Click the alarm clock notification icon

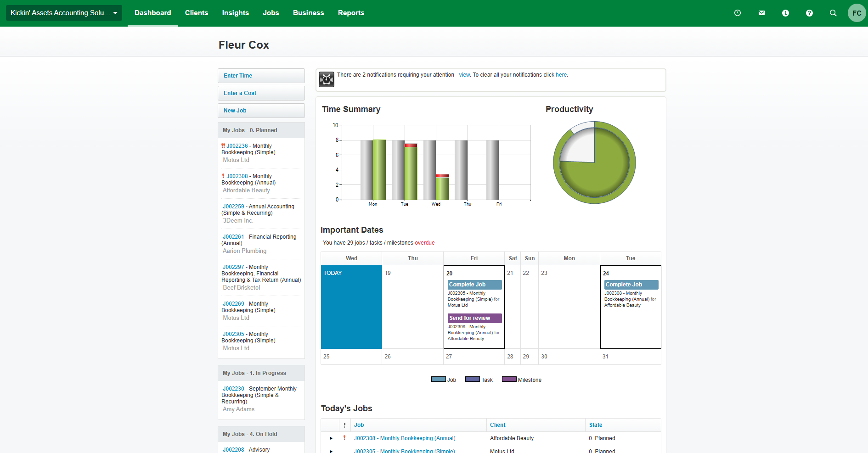(326, 79)
